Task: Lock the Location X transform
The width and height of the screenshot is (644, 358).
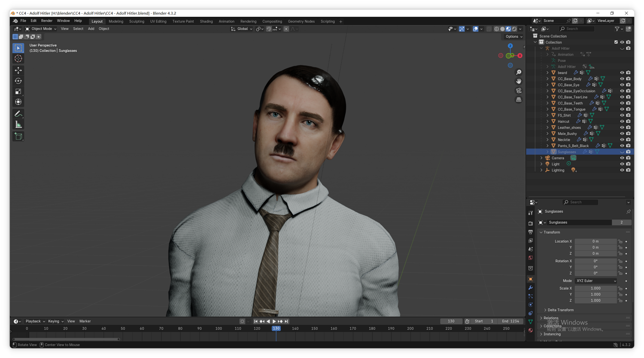Action: point(620,241)
